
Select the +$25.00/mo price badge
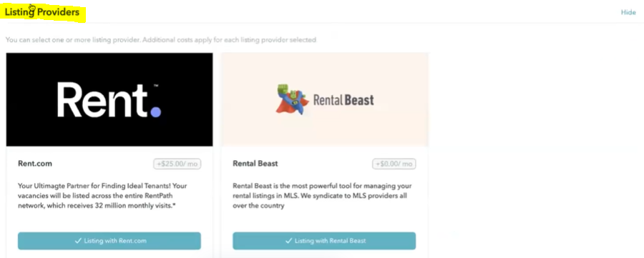(x=177, y=164)
